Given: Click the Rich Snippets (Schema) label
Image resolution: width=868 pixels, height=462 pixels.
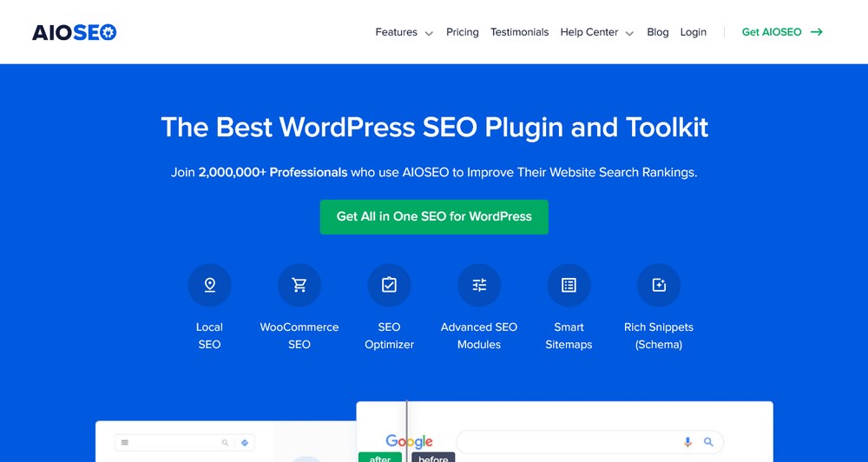Looking at the screenshot, I should click(659, 336).
